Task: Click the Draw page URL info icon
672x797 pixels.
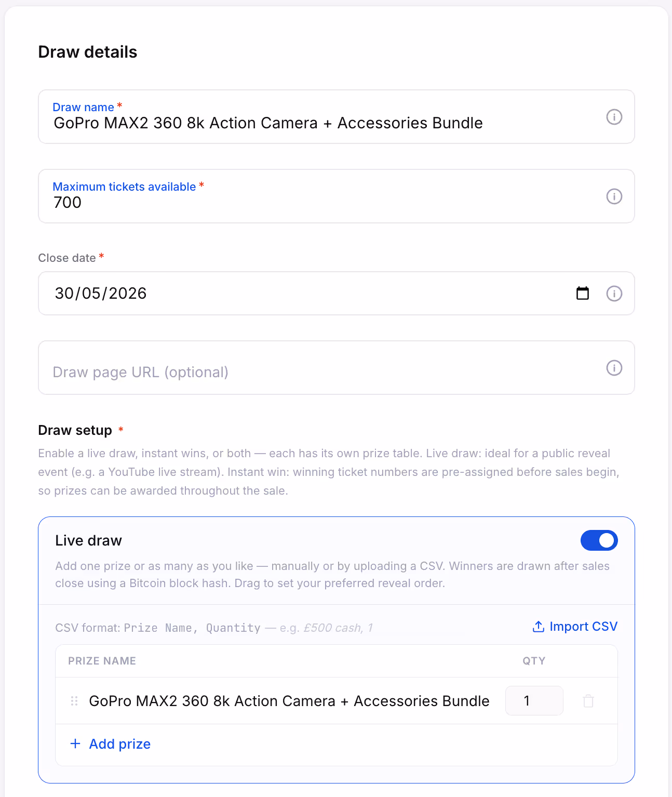Action: 614,368
